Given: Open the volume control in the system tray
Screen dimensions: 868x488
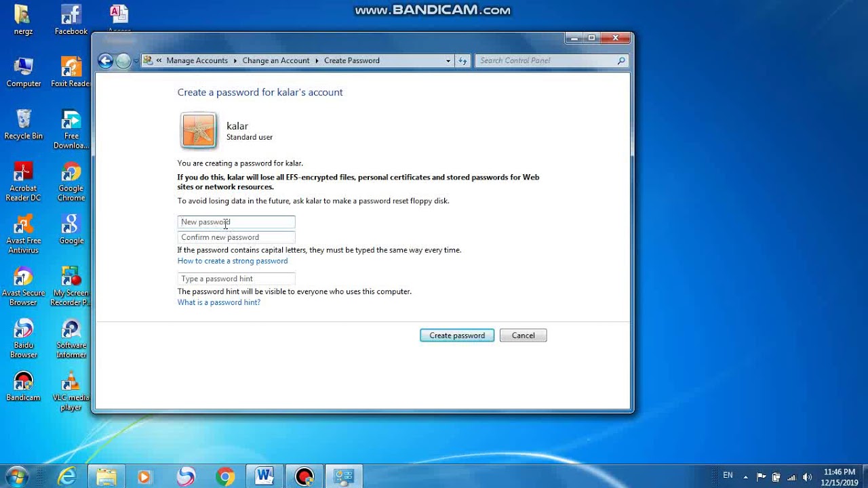Looking at the screenshot, I should (x=807, y=476).
